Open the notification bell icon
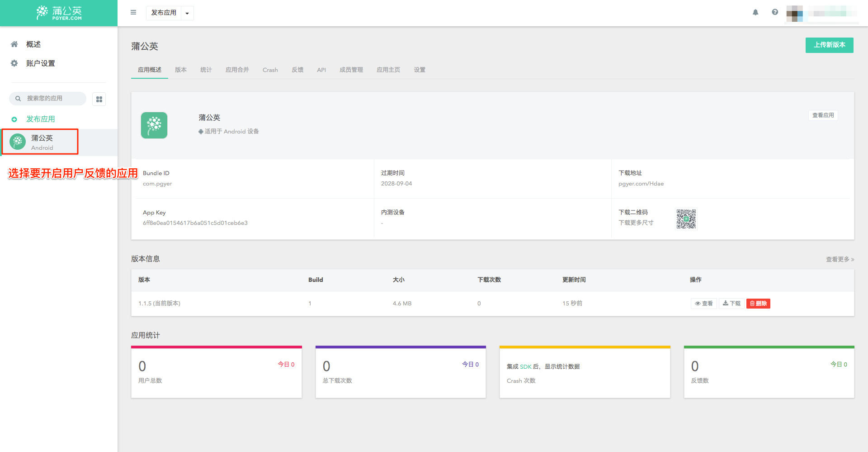Viewport: 868px width, 452px height. (755, 13)
